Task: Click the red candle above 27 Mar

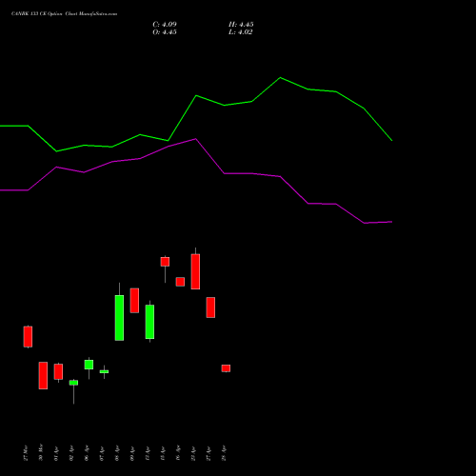Action: tap(28, 337)
